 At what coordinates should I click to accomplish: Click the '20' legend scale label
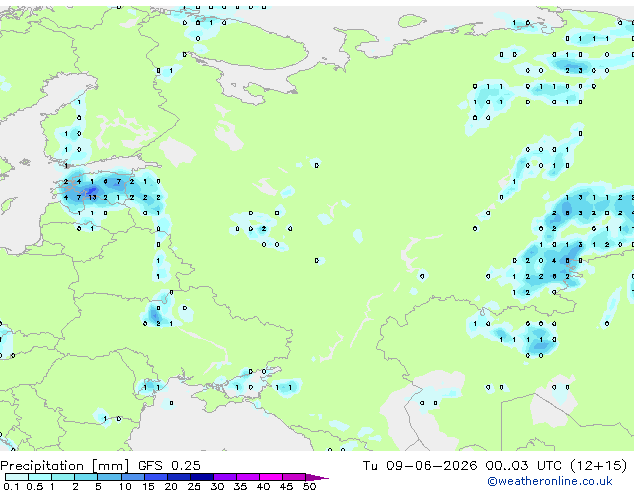click(x=171, y=486)
